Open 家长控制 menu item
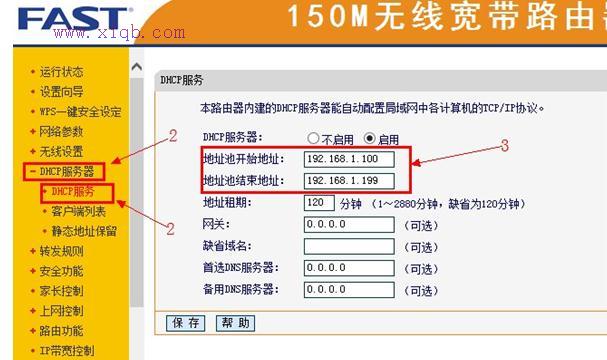 [61, 291]
